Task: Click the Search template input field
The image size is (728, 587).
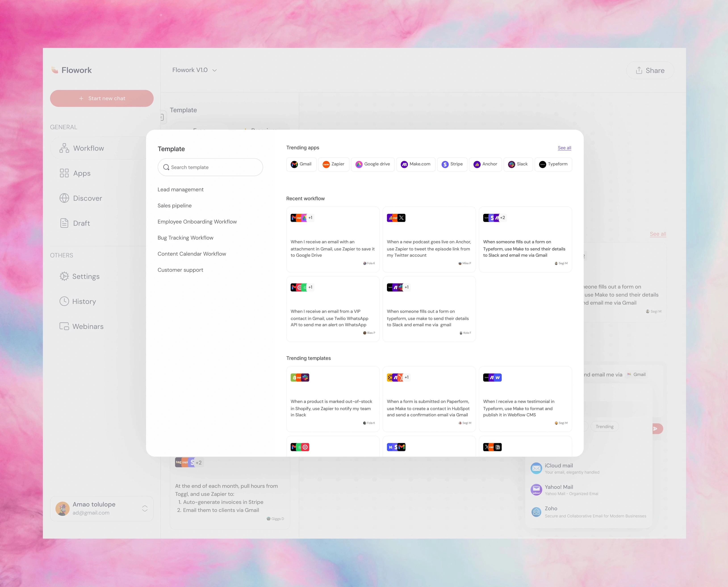Action: (x=210, y=167)
